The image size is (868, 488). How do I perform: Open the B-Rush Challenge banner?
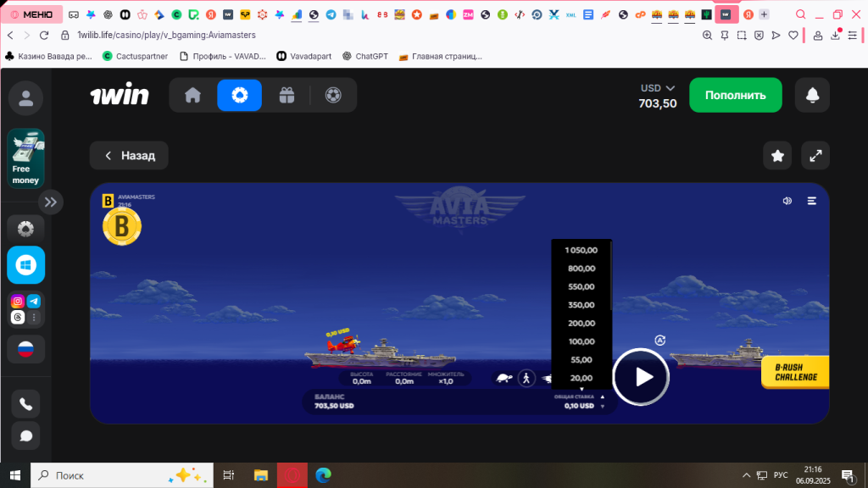click(795, 373)
